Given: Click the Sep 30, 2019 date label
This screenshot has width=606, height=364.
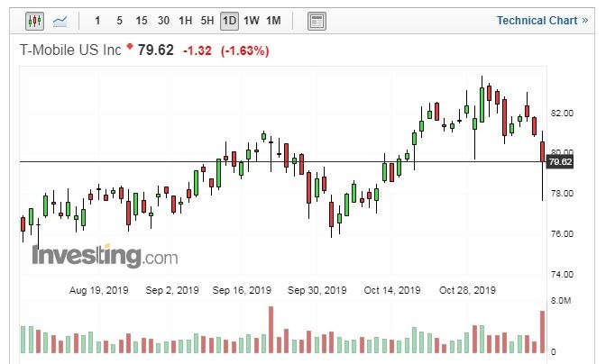Looking at the screenshot, I should (317, 290).
